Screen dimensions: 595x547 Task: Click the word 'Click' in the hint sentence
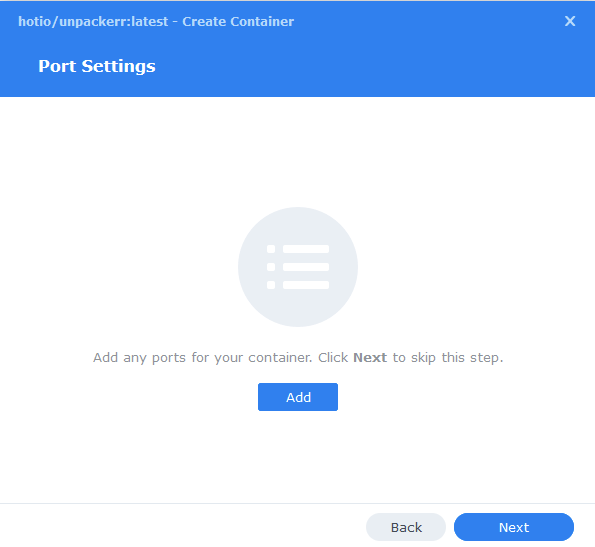pyautogui.click(x=333, y=357)
